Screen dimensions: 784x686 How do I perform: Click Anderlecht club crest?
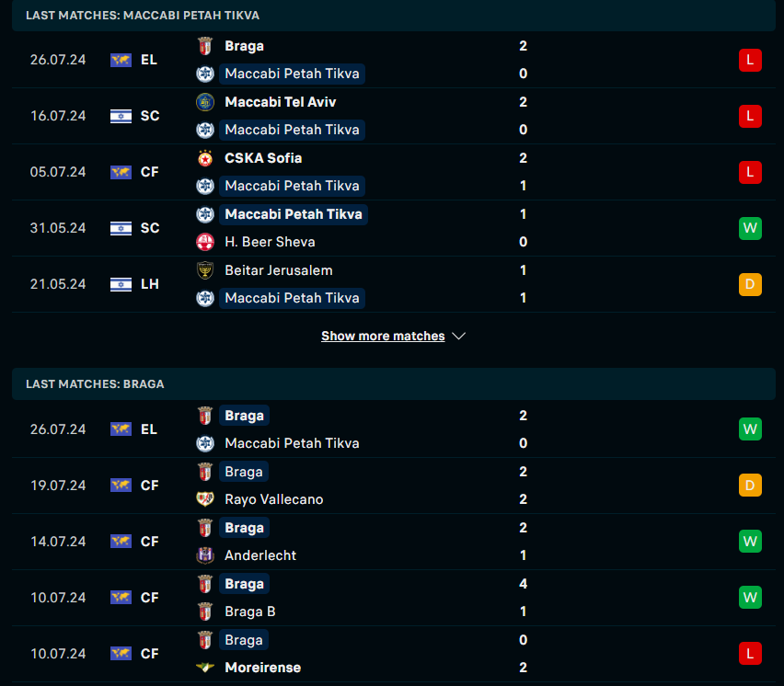pyautogui.click(x=205, y=555)
